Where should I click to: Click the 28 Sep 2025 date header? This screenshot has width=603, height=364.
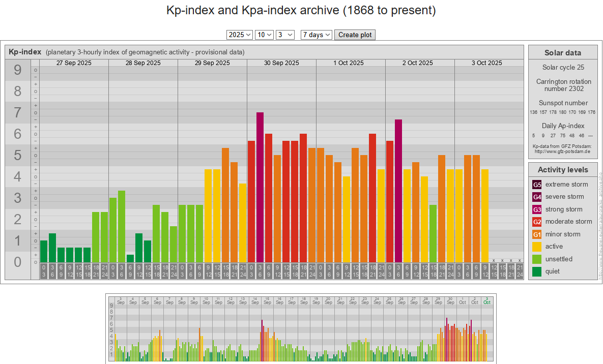click(x=143, y=63)
